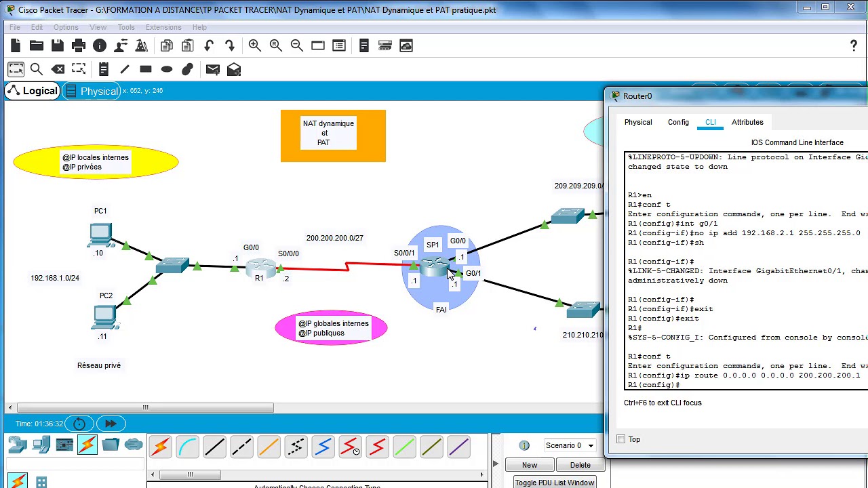This screenshot has width=868, height=488.
Task: Click the New scenario button
Action: [x=530, y=465]
